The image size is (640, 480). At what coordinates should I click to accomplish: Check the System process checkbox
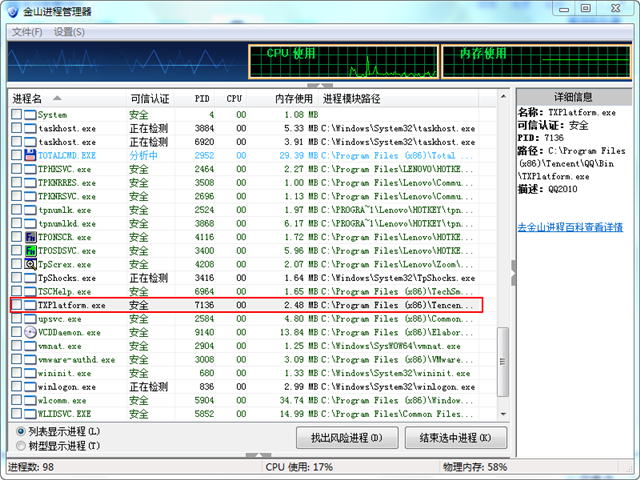click(x=16, y=114)
